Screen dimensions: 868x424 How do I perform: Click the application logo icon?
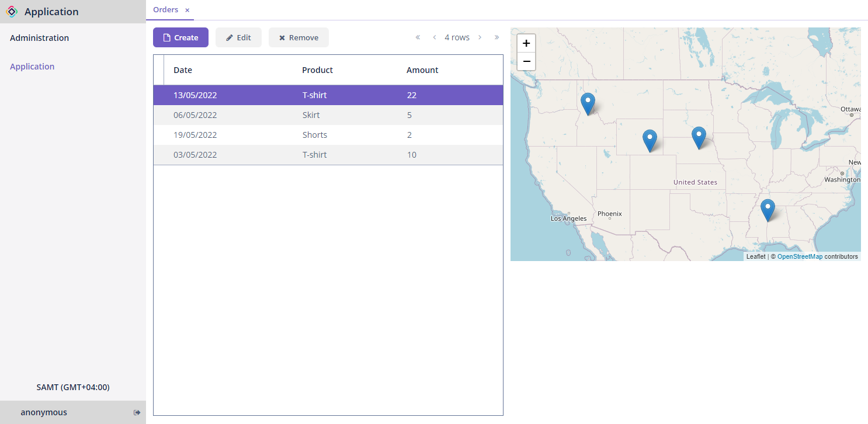[12, 12]
